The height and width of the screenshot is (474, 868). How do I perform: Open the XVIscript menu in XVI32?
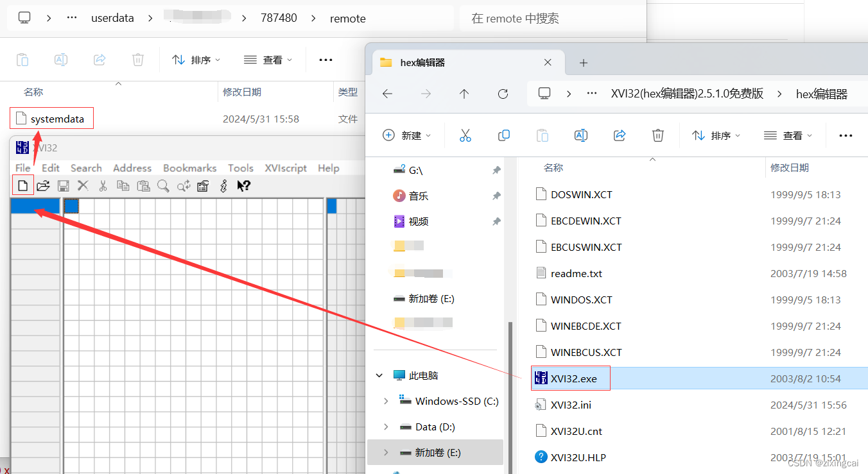286,168
